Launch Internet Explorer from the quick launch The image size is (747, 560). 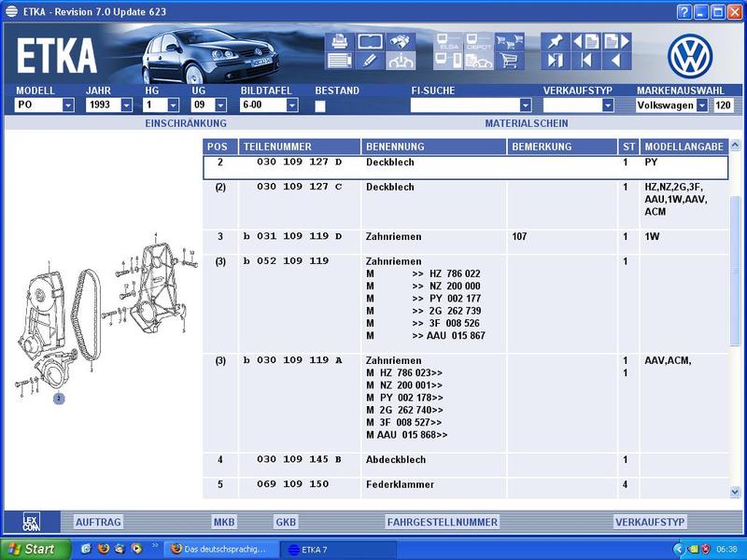(x=86, y=549)
